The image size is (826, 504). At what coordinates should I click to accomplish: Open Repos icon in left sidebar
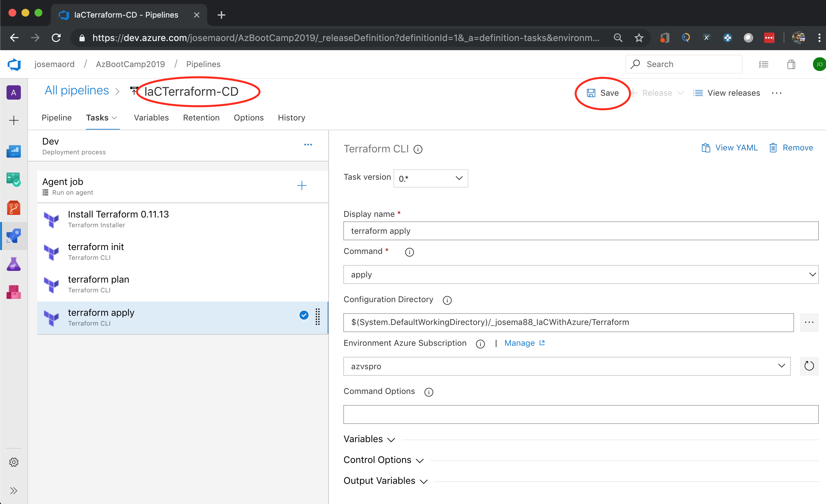[x=13, y=208]
